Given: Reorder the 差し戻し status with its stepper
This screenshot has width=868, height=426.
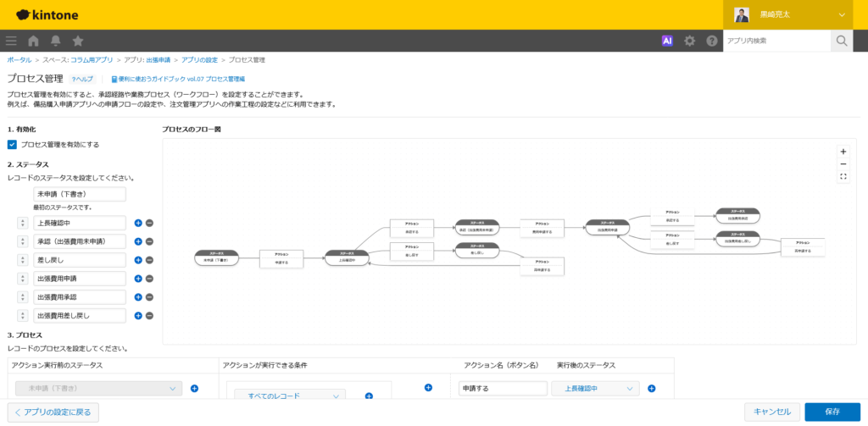Looking at the screenshot, I should tap(23, 261).
